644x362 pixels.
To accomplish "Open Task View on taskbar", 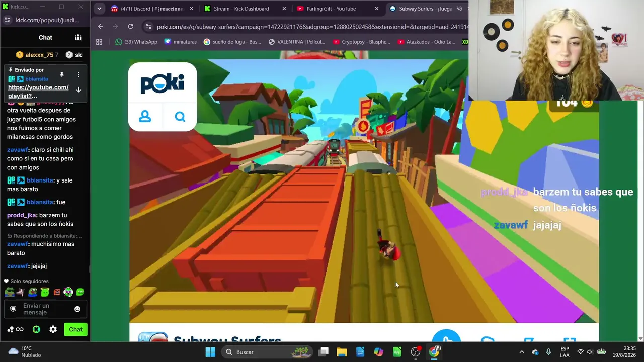I will [x=324, y=352].
